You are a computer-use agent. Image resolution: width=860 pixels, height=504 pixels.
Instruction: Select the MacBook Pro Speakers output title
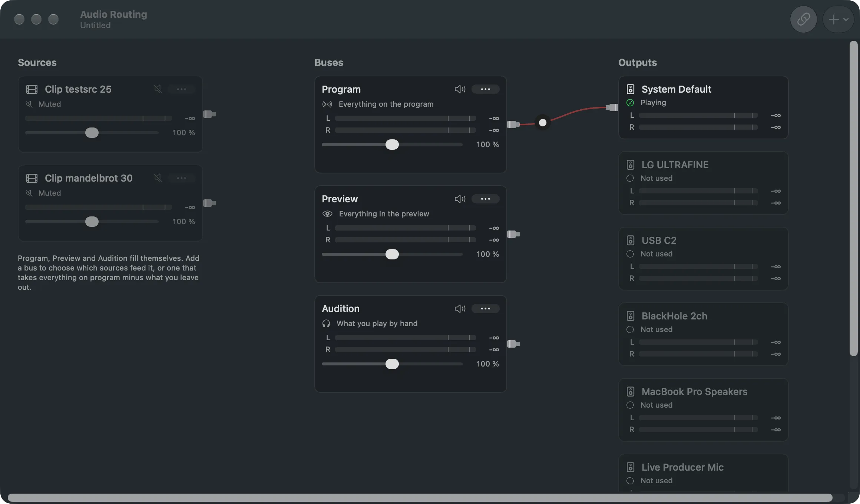(694, 391)
